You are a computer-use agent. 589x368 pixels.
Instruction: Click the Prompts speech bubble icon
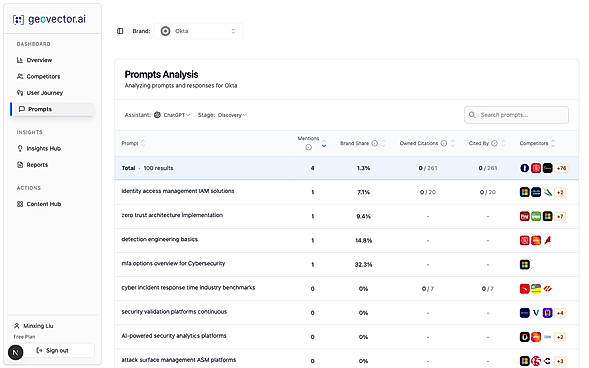22,109
